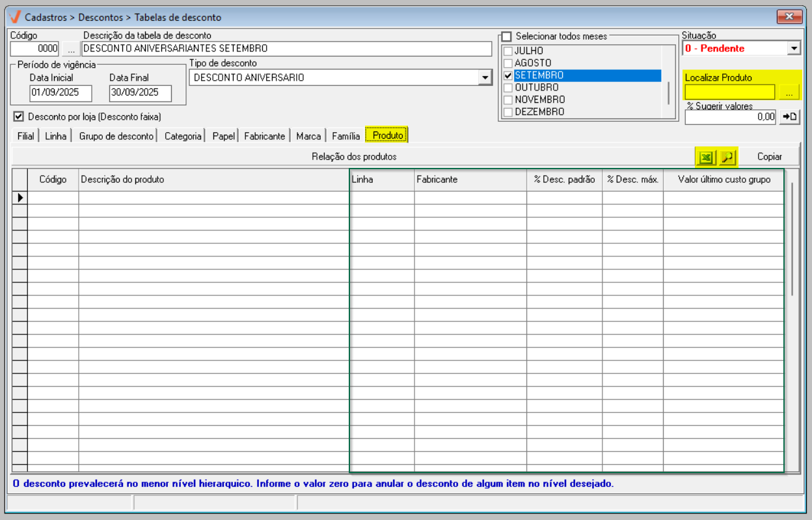Click the Data Inicial date field
Viewport: 812px width, 520px height.
pos(61,93)
